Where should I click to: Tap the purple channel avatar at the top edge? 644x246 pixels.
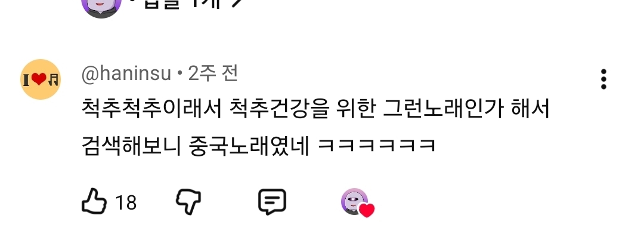(x=101, y=6)
